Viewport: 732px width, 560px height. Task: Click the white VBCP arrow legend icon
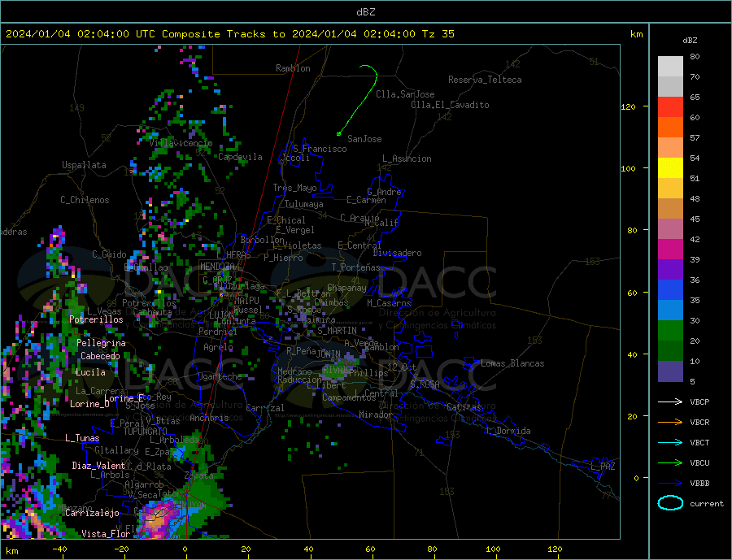[x=670, y=402]
